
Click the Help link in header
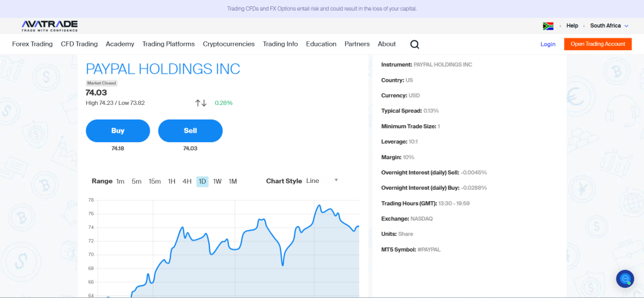tap(572, 26)
